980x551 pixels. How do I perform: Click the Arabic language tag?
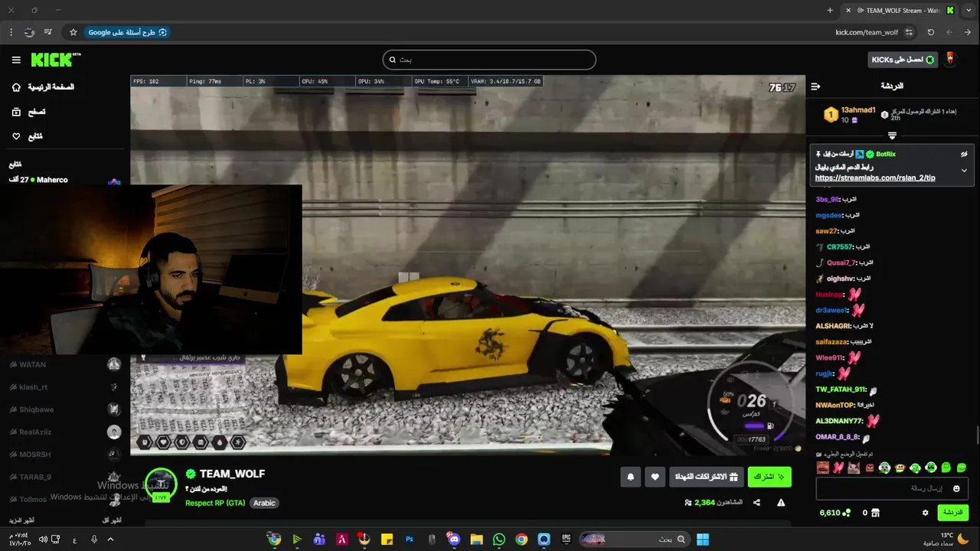click(264, 503)
